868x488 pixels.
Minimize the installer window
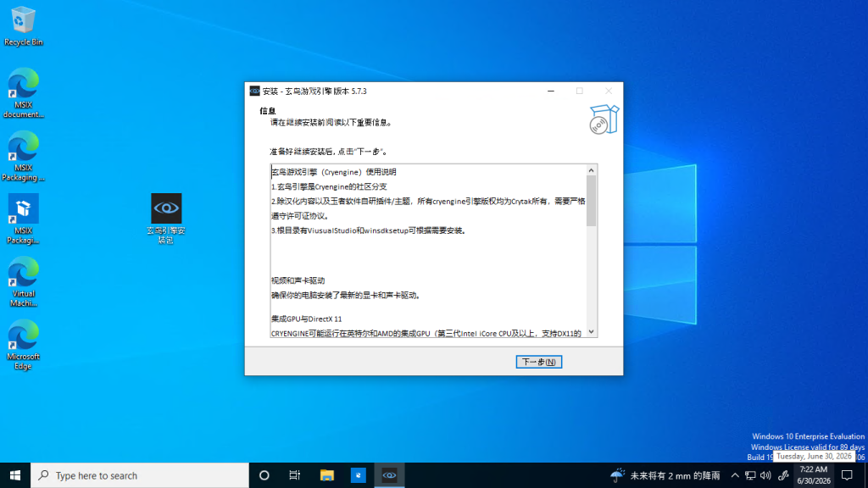551,91
